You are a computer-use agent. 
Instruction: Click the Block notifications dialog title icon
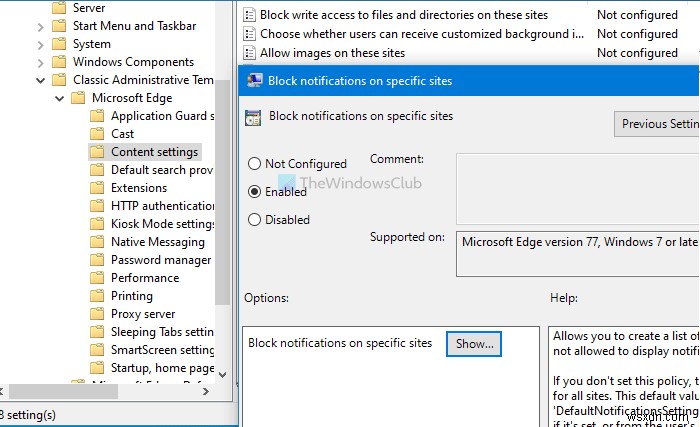tap(254, 81)
